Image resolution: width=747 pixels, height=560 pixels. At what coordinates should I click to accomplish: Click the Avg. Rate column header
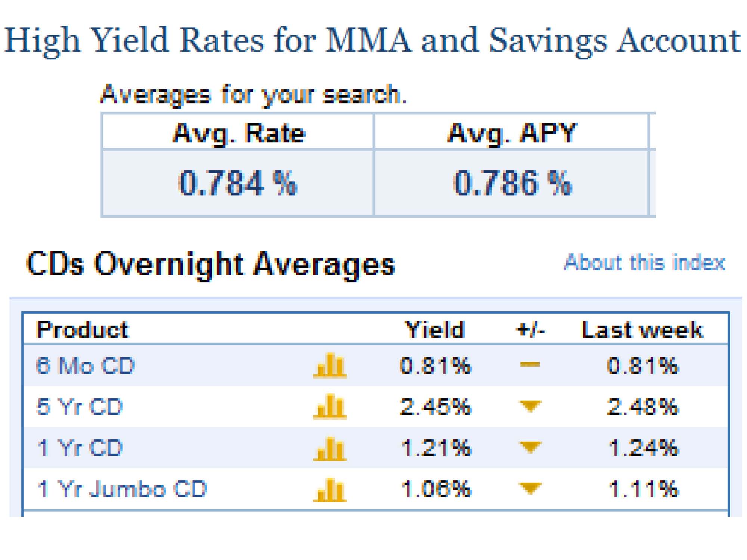point(238,133)
